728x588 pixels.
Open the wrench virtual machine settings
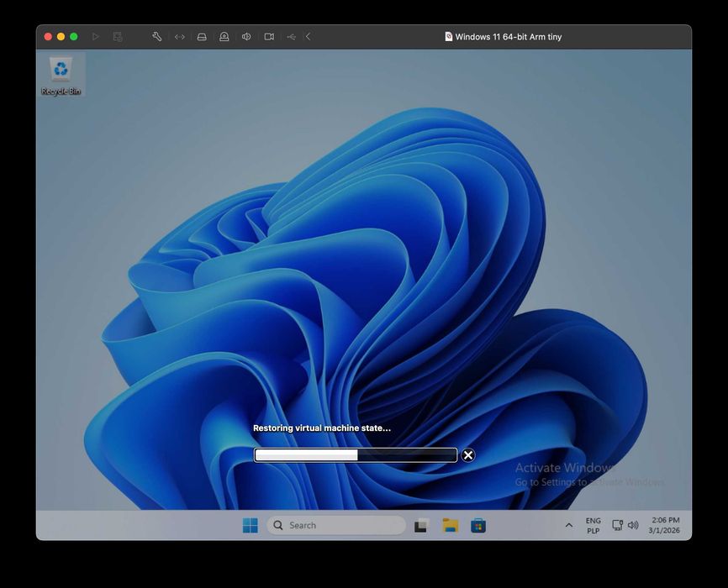(157, 37)
